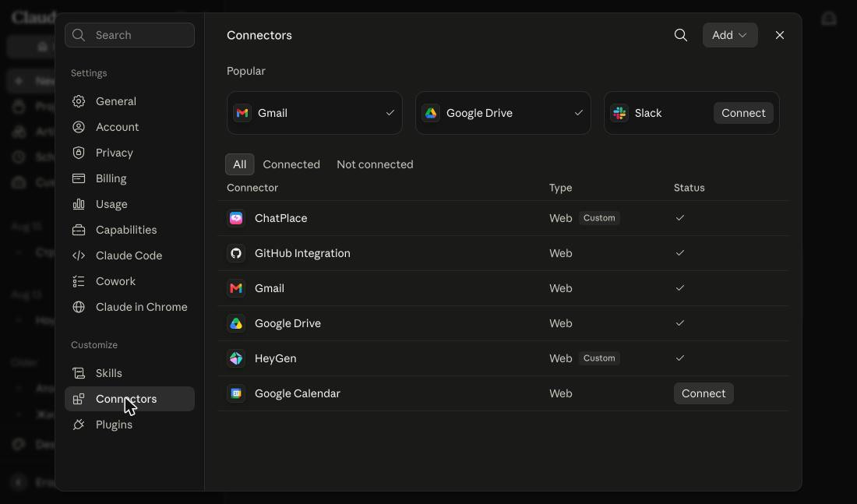Click the Custom badge on ChatPlace
Screen dimensions: 857x504
tap(599, 218)
